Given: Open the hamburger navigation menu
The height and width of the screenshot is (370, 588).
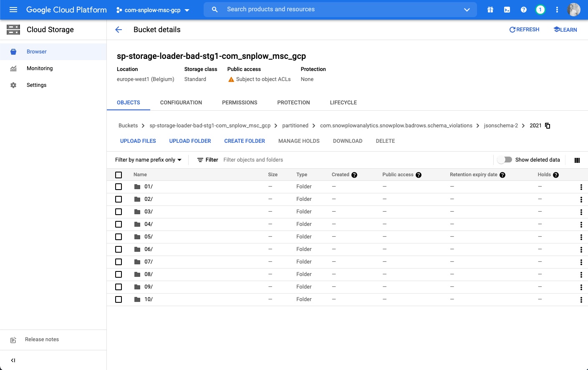Looking at the screenshot, I should (x=13, y=10).
